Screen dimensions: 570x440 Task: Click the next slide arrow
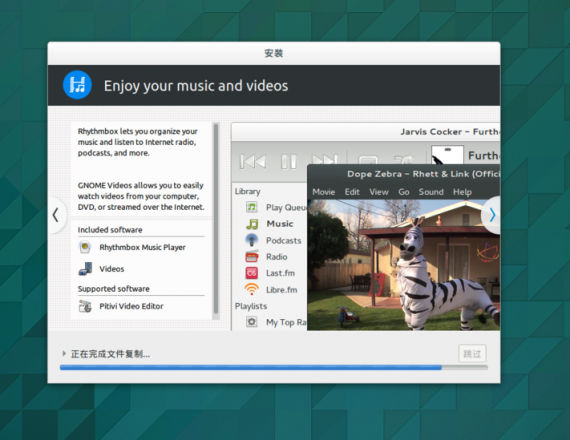pos(492,215)
